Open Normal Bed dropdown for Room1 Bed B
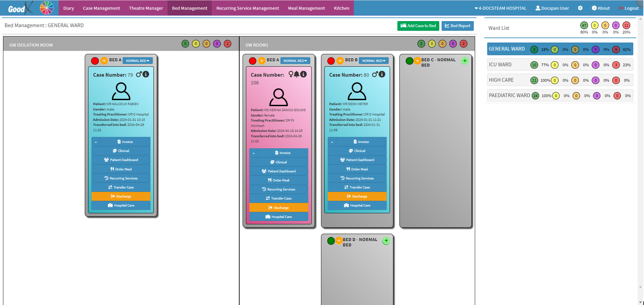This screenshot has height=305, width=644. (x=373, y=61)
